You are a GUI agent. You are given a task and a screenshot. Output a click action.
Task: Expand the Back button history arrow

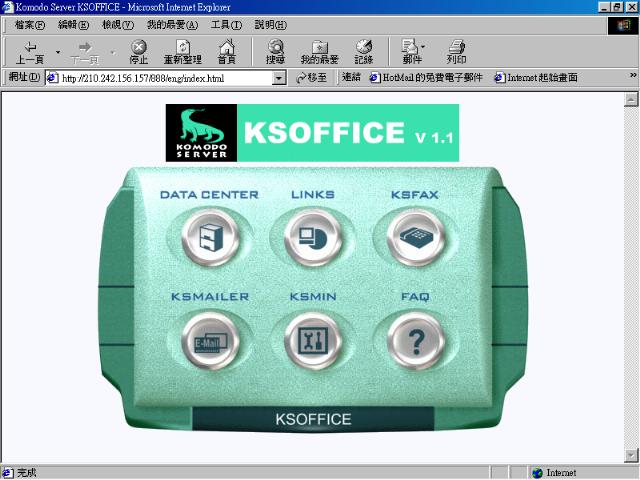click(58, 50)
